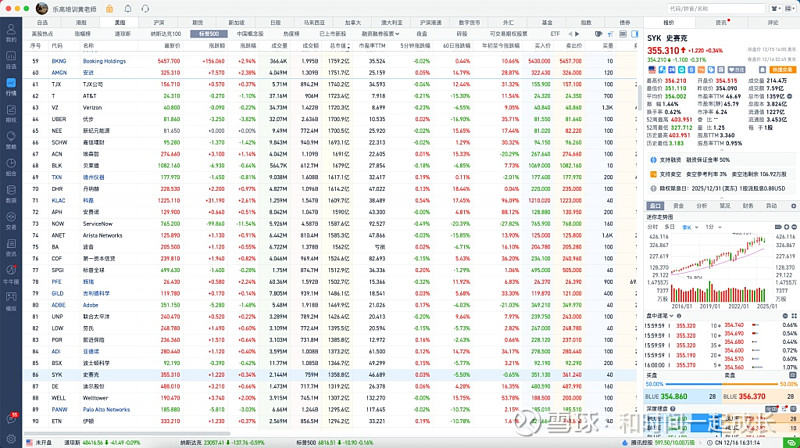Click the stock search input field
Image resolution: width=800 pixels, height=448 pixels.
716,9
